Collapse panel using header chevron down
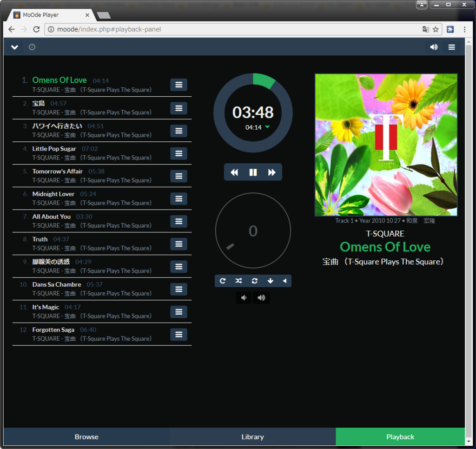Image resolution: width=476 pixels, height=449 pixels. pyautogui.click(x=14, y=47)
